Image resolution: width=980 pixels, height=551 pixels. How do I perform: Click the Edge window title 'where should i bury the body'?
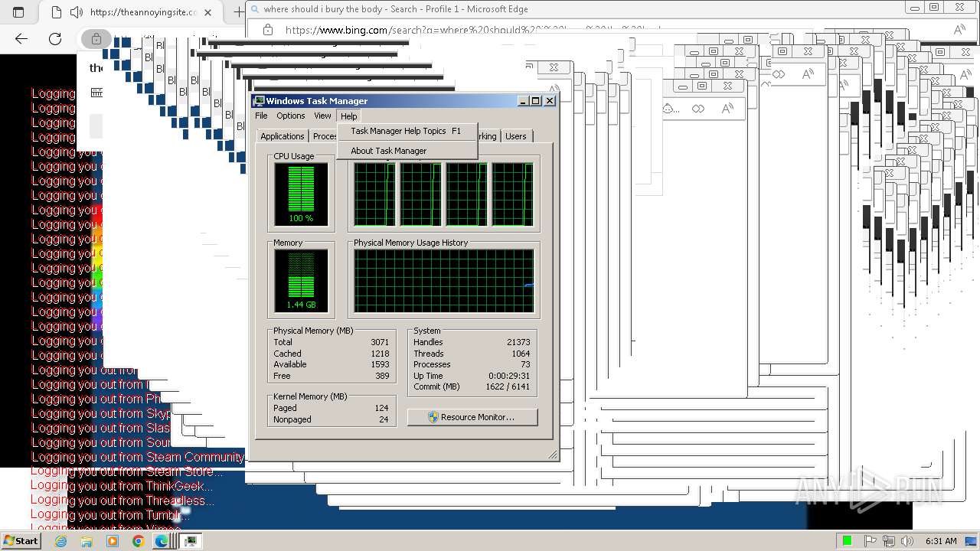pyautogui.click(x=396, y=9)
